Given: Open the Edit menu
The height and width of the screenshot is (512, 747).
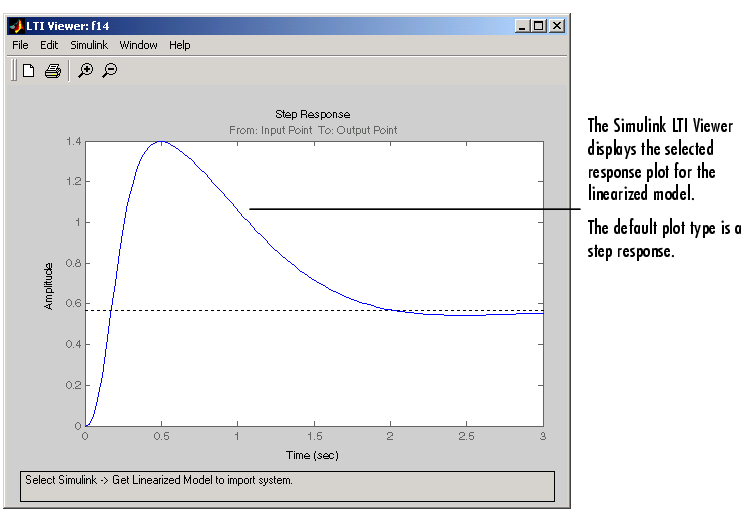Looking at the screenshot, I should (x=49, y=45).
